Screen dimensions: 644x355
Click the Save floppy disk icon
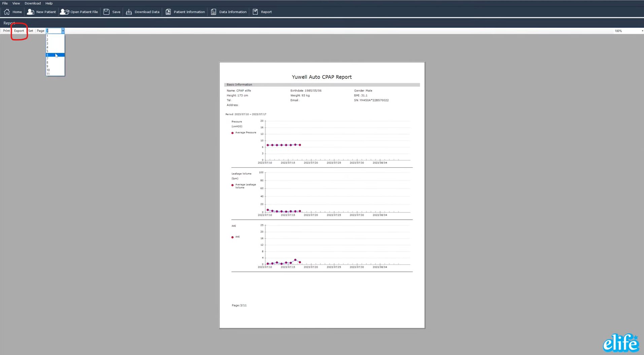[x=106, y=12]
